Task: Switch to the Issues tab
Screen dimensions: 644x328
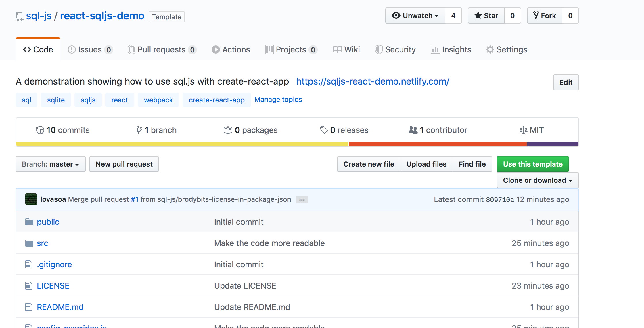Action: 90,49
